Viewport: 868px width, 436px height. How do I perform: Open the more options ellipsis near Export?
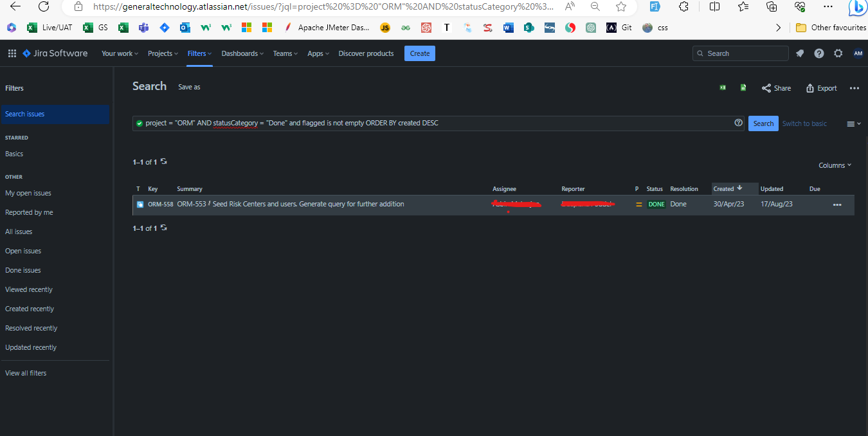pos(853,88)
